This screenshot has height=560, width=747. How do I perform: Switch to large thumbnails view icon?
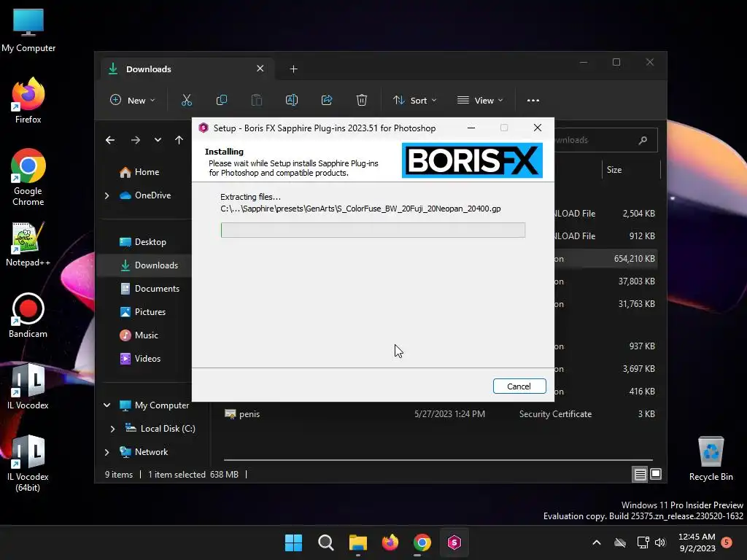(x=656, y=474)
